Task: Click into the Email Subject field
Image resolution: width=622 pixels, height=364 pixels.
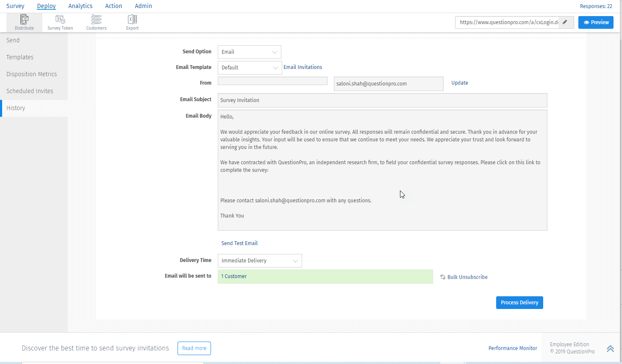Action: click(x=382, y=100)
